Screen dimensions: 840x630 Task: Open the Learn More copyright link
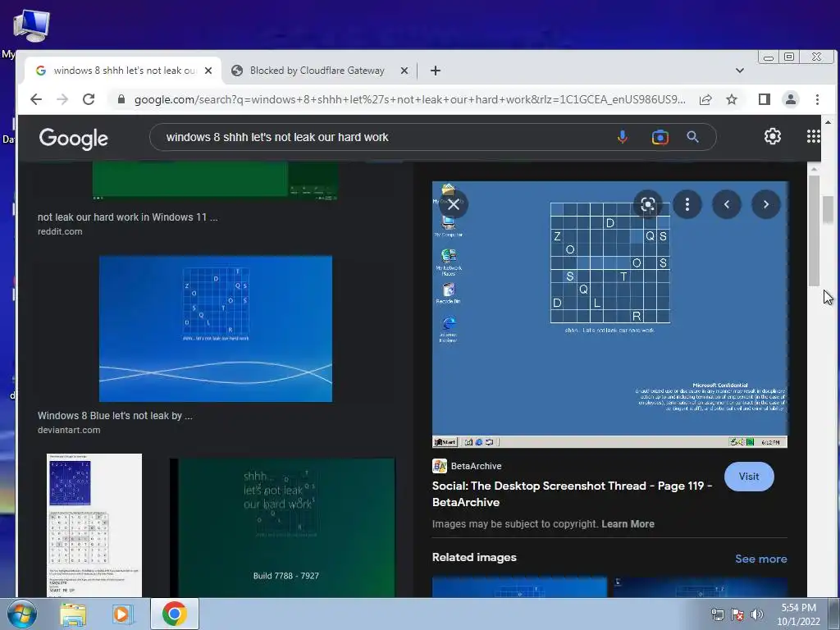click(628, 524)
